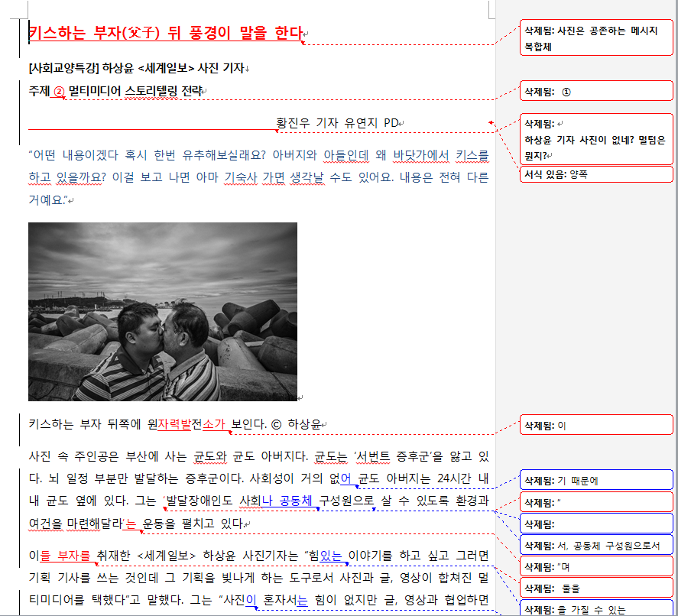
Task: Click the inserted circled number ② in subject line
Action: [x=59, y=91]
